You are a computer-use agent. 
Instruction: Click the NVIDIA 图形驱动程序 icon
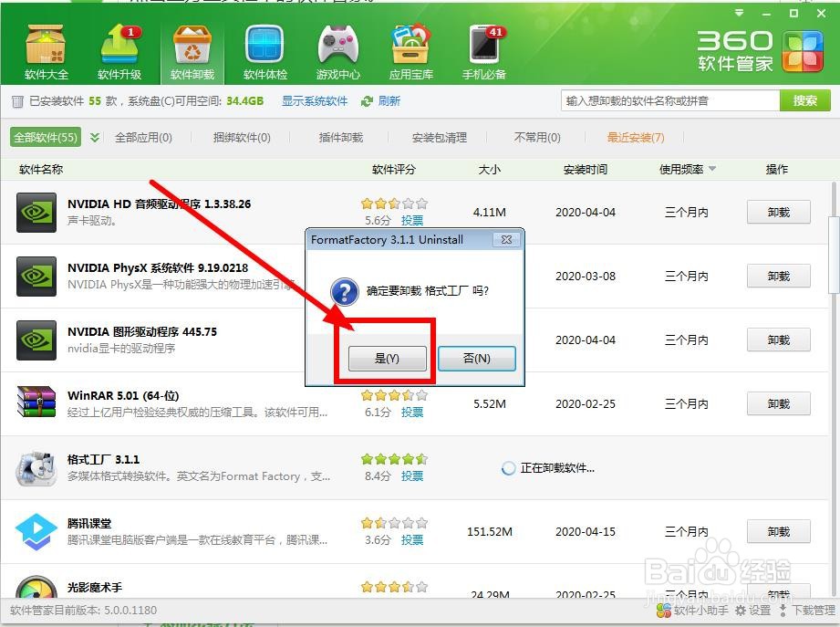pyautogui.click(x=36, y=340)
